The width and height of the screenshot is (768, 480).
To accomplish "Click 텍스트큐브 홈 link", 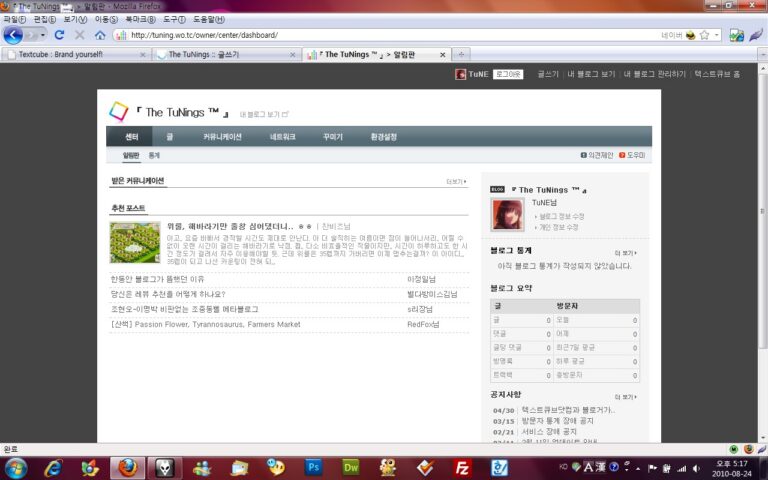I will coord(717,74).
